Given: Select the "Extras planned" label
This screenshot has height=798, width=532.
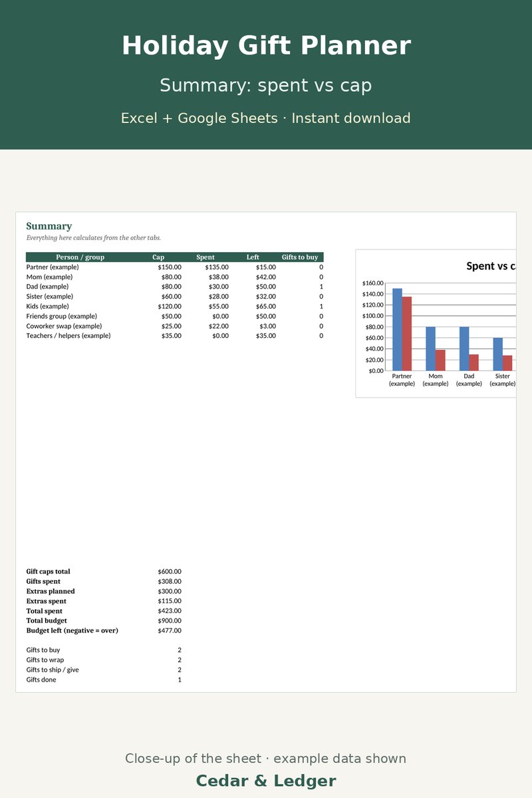Looking at the screenshot, I should [x=51, y=591].
